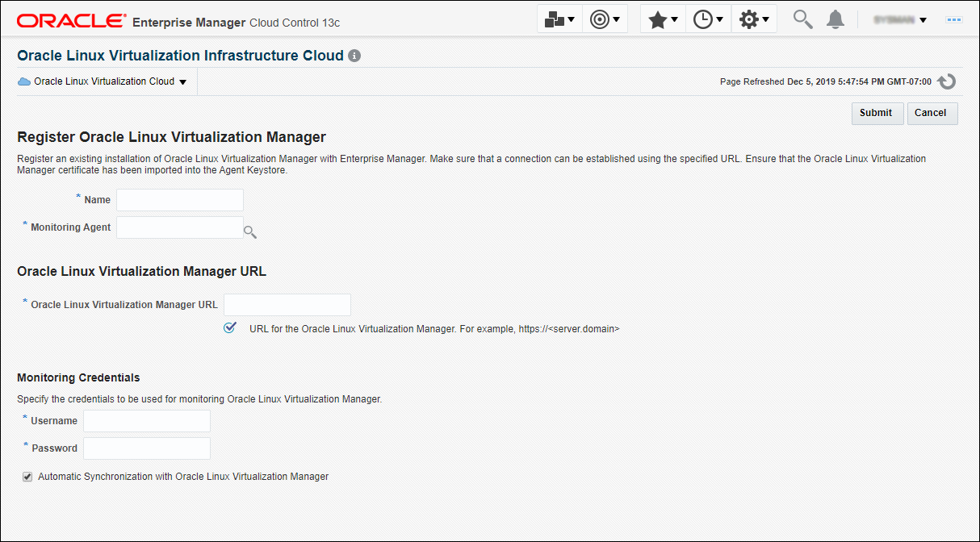This screenshot has height=542, width=980.
Task: Click the Submit button
Action: (x=877, y=113)
